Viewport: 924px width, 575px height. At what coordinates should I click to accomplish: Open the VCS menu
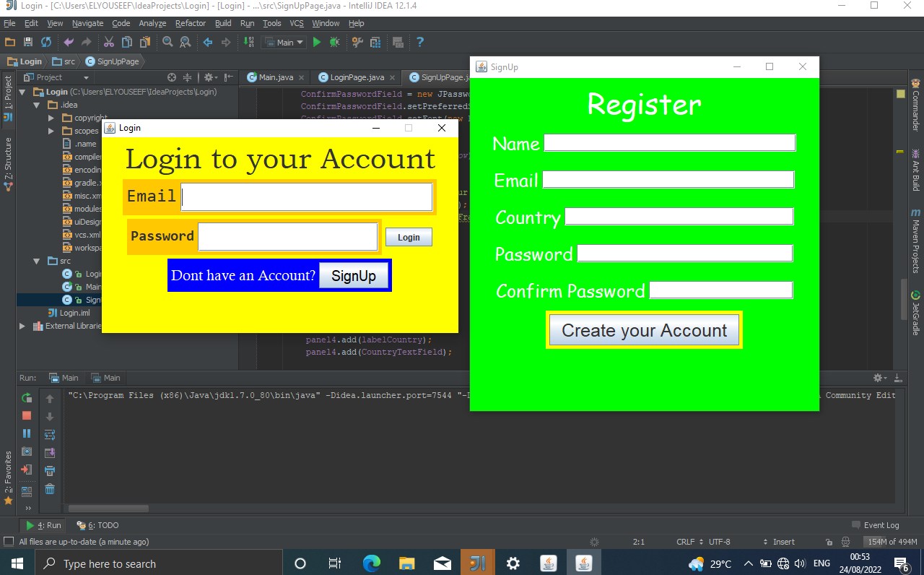[x=297, y=23]
